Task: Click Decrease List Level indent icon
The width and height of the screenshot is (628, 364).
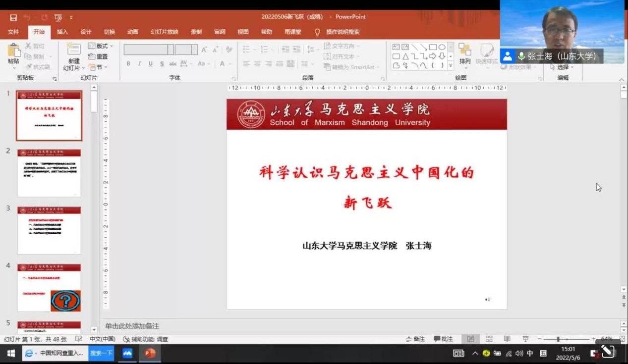Action: tap(285, 50)
